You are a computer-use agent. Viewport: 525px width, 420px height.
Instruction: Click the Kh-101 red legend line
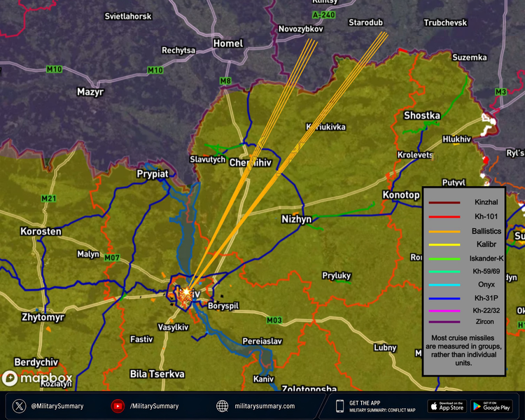[444, 217]
